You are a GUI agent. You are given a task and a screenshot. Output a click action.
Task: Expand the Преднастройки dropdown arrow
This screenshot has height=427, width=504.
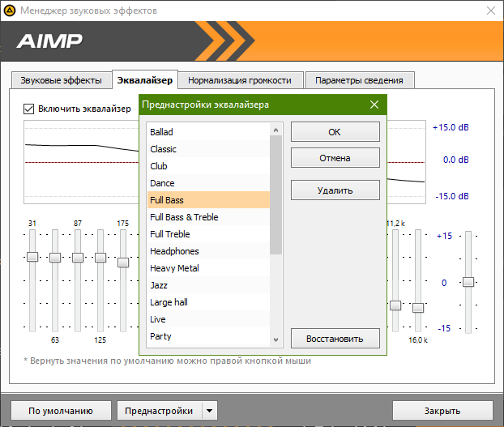pos(210,411)
